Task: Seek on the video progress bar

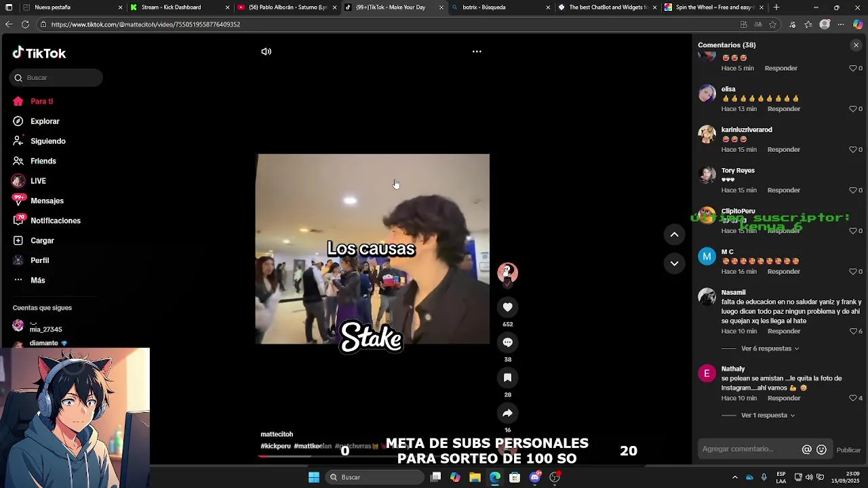Action: pos(373,456)
